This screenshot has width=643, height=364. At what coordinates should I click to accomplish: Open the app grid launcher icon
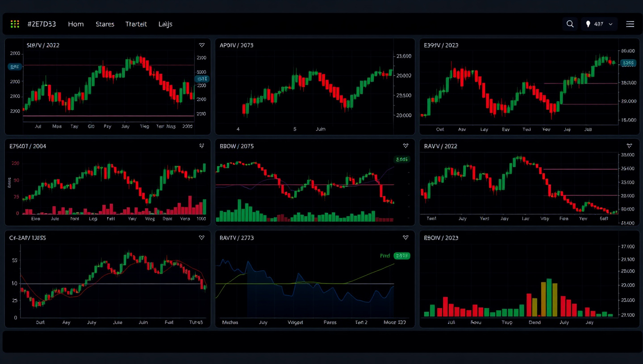pyautogui.click(x=15, y=24)
